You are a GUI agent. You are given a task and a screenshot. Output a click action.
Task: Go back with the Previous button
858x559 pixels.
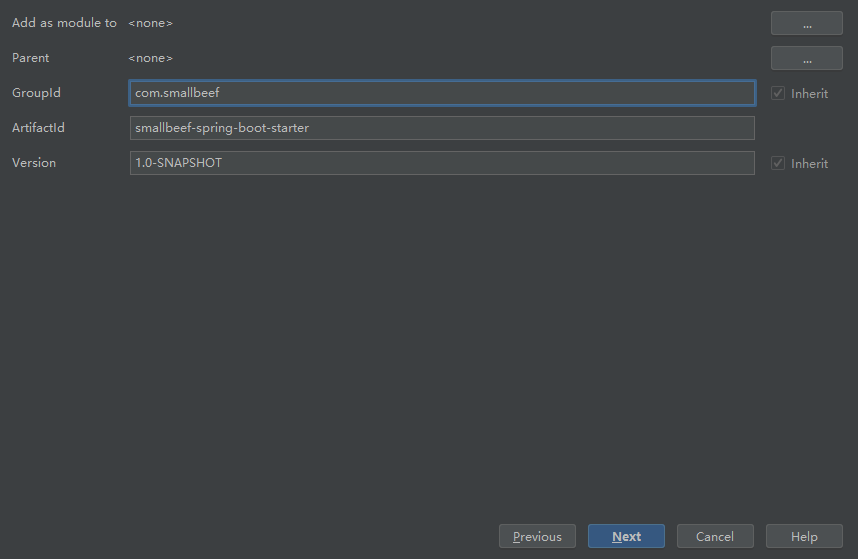coord(537,536)
